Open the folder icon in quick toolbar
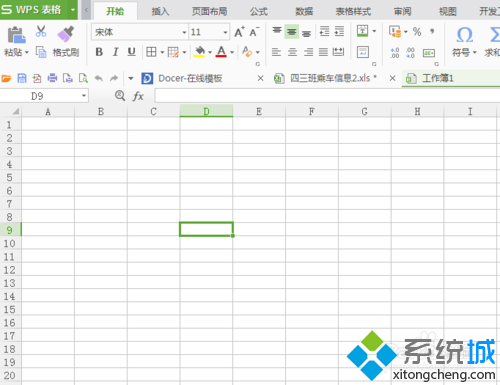This screenshot has height=385, width=500. (x=6, y=78)
